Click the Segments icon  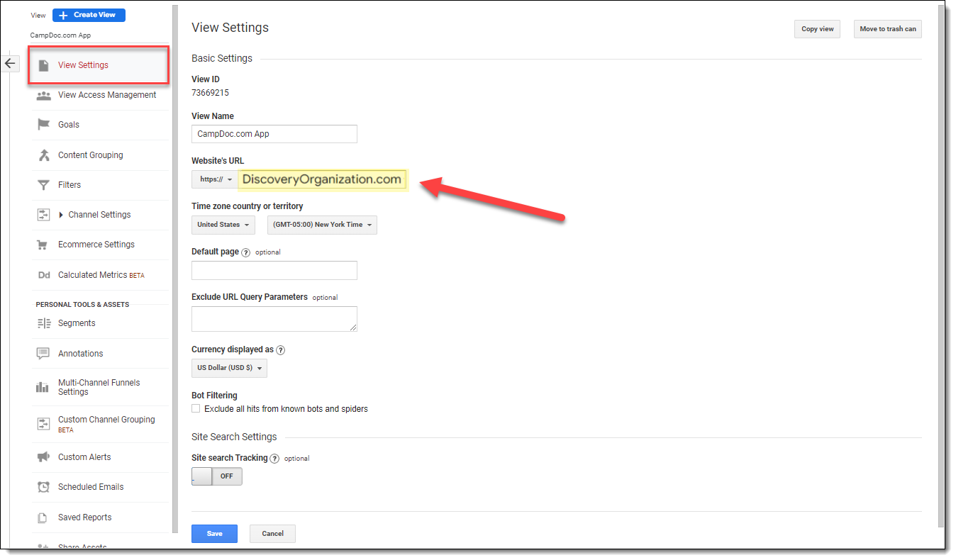pyautogui.click(x=43, y=323)
